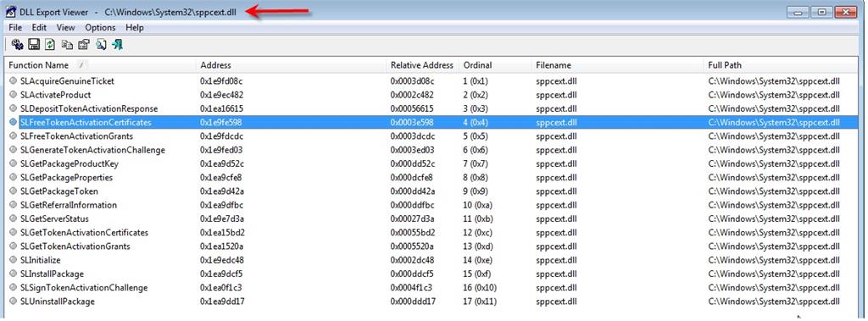Click the bullet icon beside SLGetTokenActivationGrants
This screenshot has width=868, height=321.
click(x=14, y=246)
